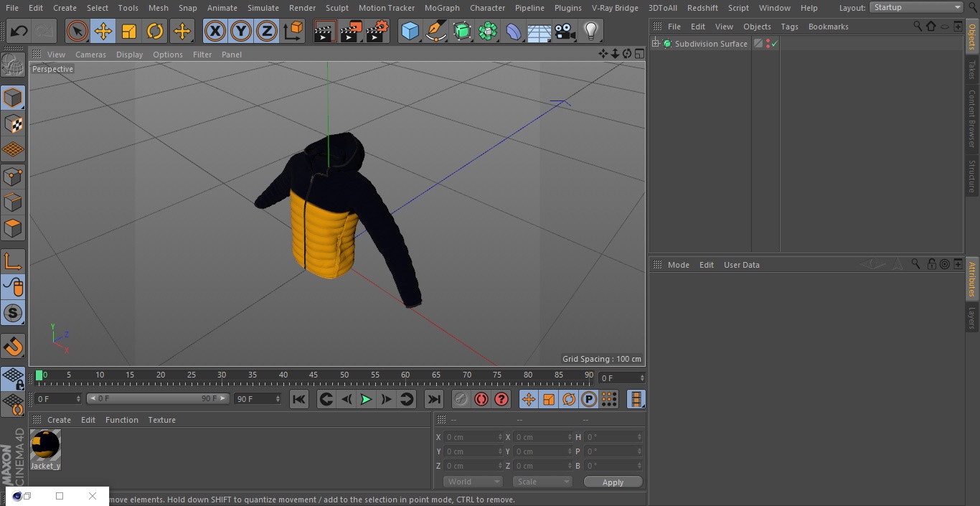Render the current view with clapperboard icon
The width and height of the screenshot is (980, 506).
(325, 32)
